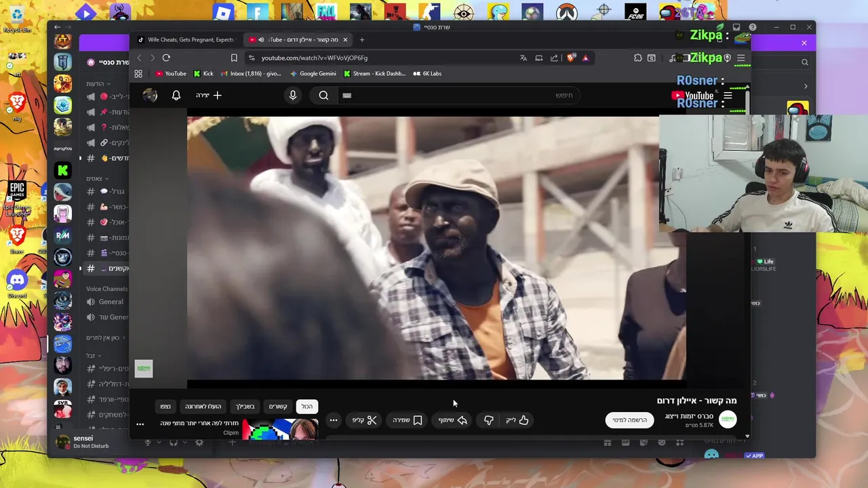Start voice search with the microphone icon

click(x=293, y=96)
